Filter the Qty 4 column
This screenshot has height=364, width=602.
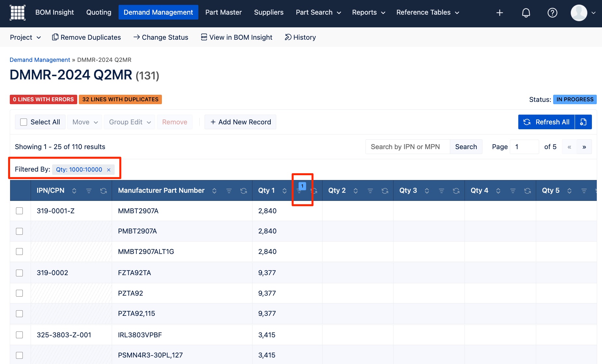pyautogui.click(x=513, y=191)
